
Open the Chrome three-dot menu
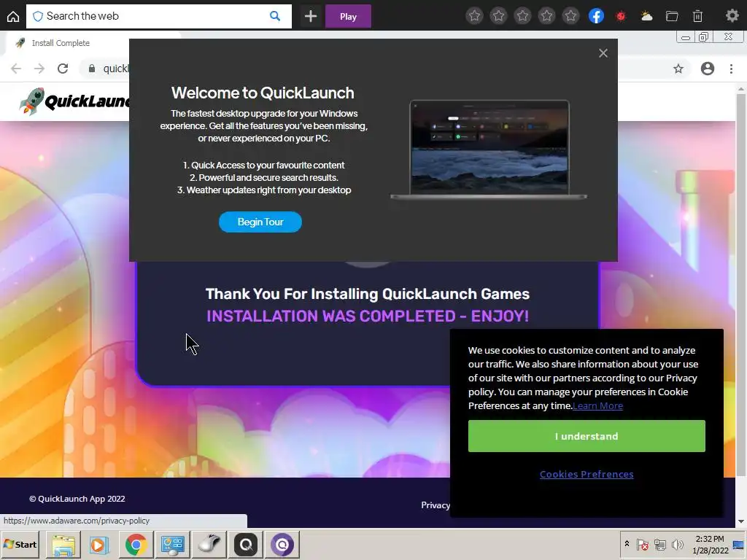[731, 69]
